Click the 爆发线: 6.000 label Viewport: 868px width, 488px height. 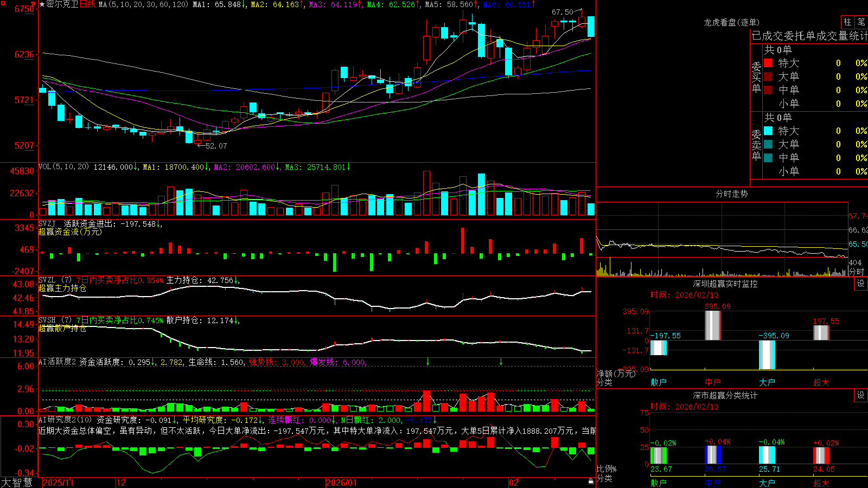click(x=338, y=362)
